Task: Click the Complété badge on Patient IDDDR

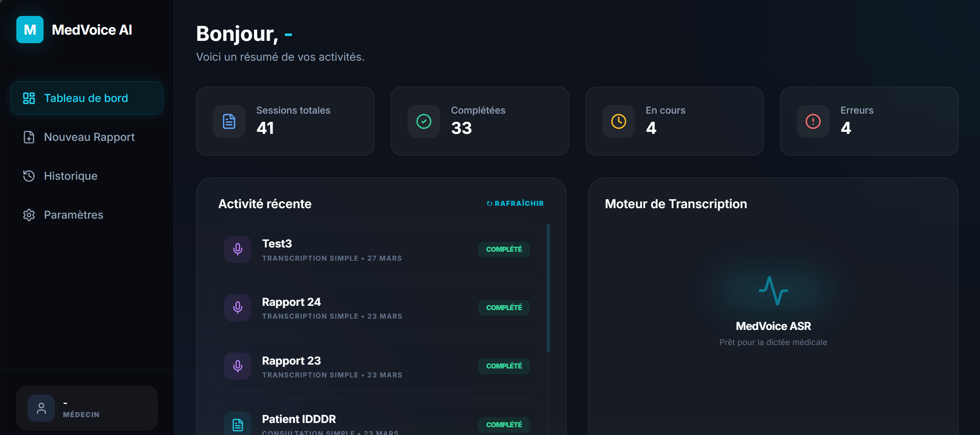Action: (504, 424)
